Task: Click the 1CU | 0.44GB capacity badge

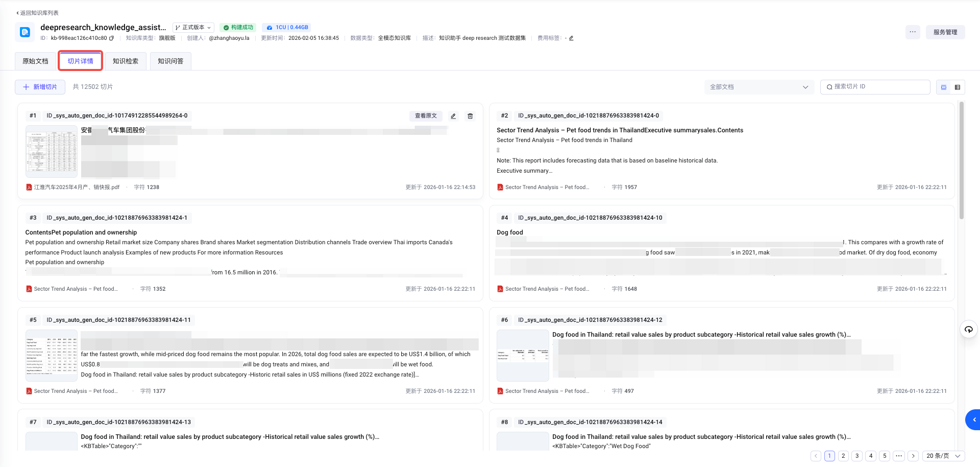Action: click(x=287, y=28)
